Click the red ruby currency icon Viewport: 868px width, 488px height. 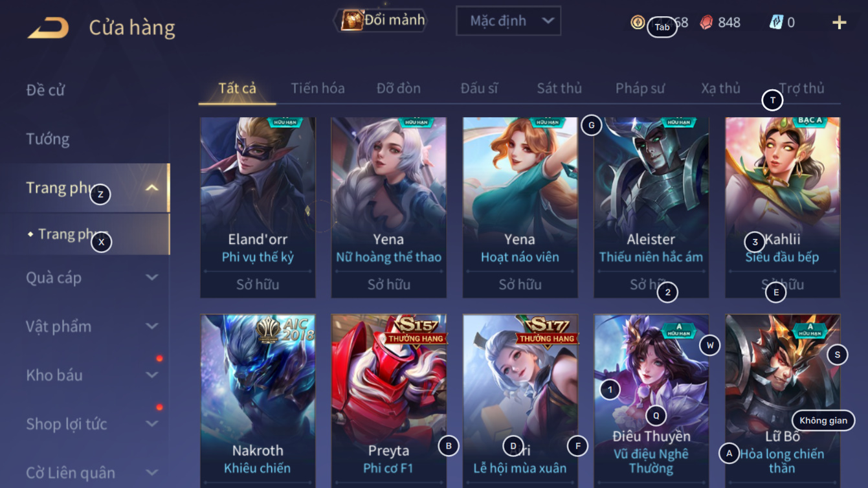[707, 22]
